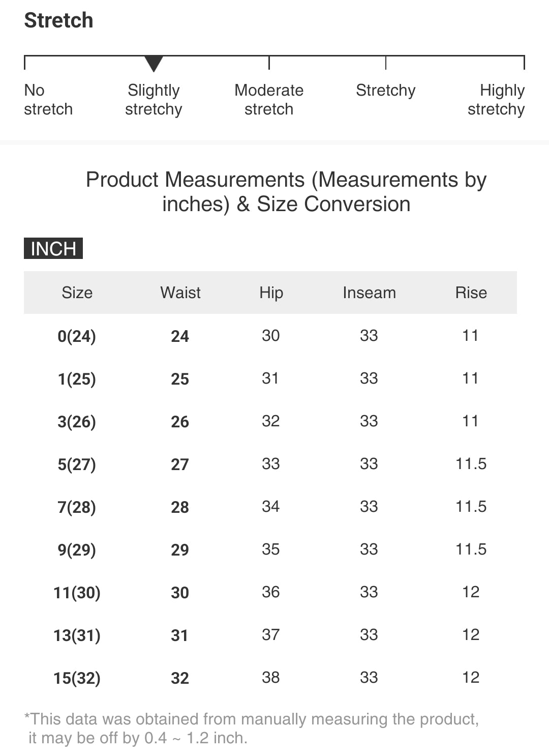Click the 11(30) size row label

tap(77, 593)
